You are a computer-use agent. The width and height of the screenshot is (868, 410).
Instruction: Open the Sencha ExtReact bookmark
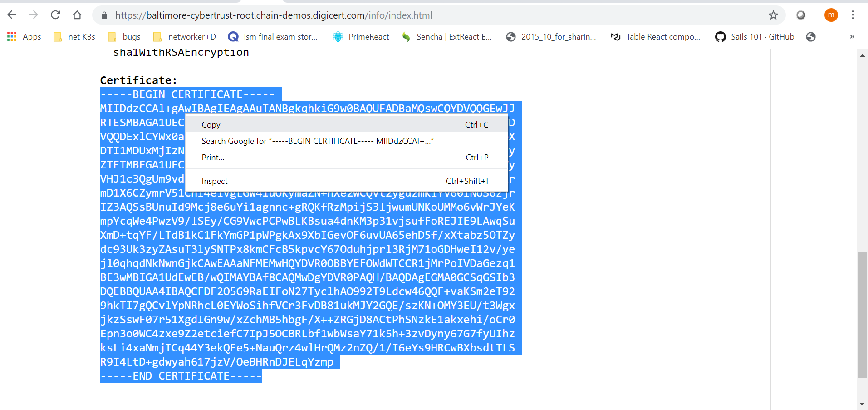click(447, 37)
